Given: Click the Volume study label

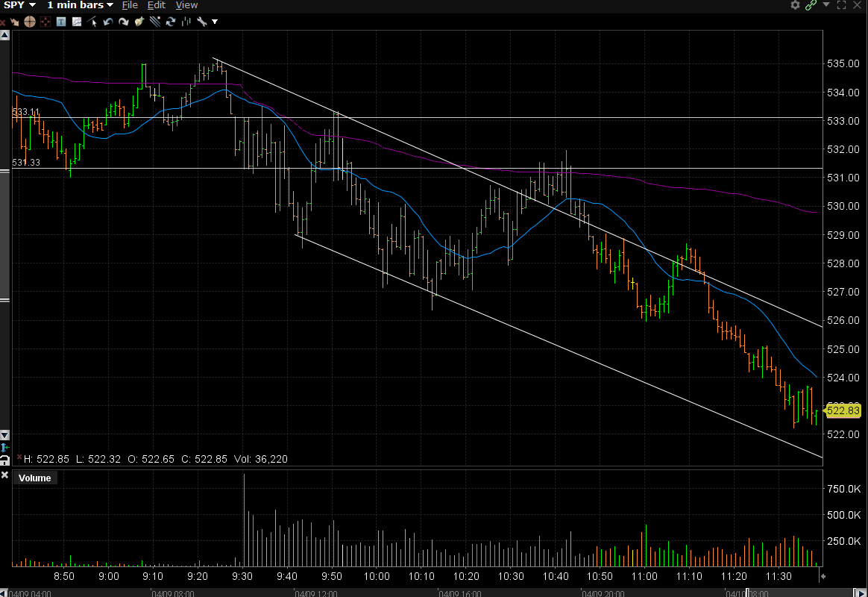Looking at the screenshot, I should [34, 478].
